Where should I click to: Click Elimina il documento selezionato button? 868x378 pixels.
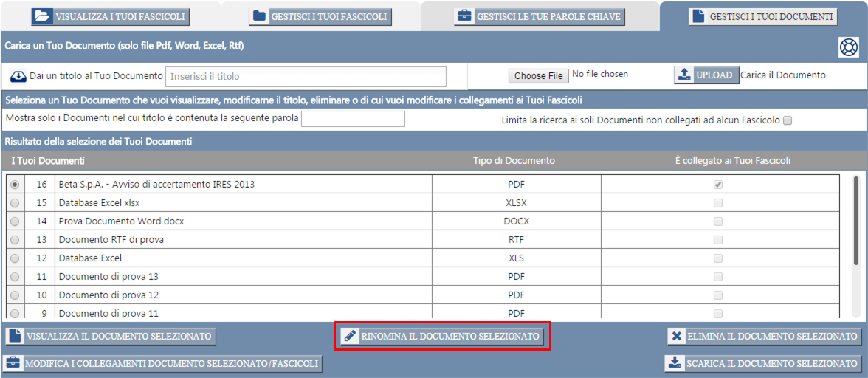[x=764, y=337]
